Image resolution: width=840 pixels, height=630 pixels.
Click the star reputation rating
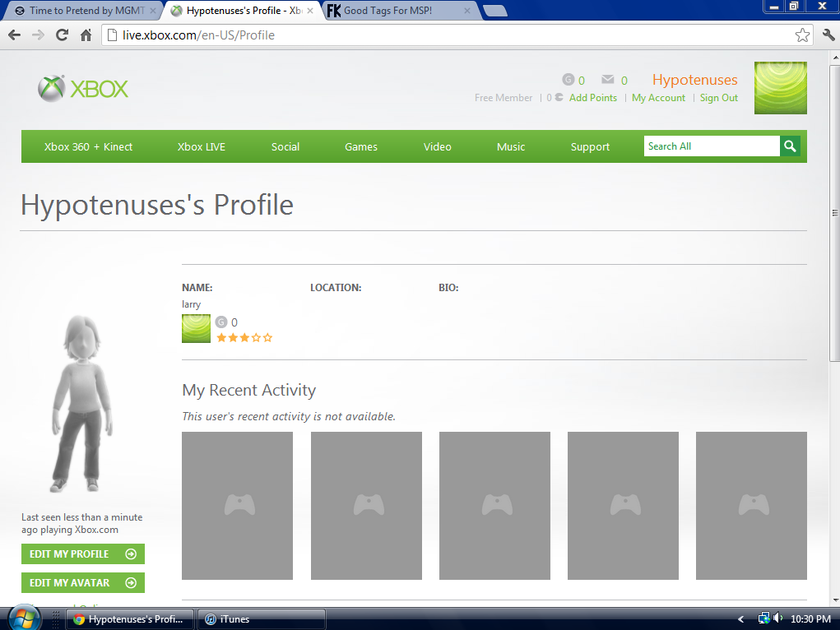pyautogui.click(x=244, y=337)
